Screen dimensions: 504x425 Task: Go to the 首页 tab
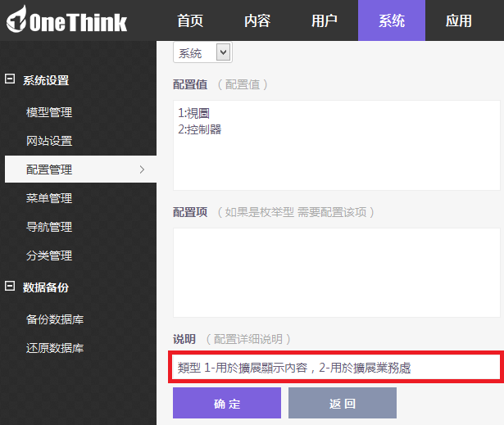(x=190, y=20)
